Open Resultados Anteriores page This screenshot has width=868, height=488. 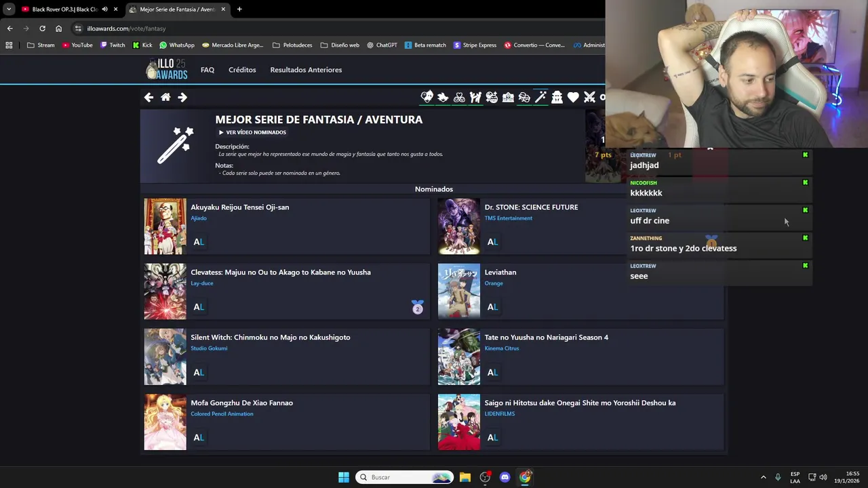(x=306, y=70)
